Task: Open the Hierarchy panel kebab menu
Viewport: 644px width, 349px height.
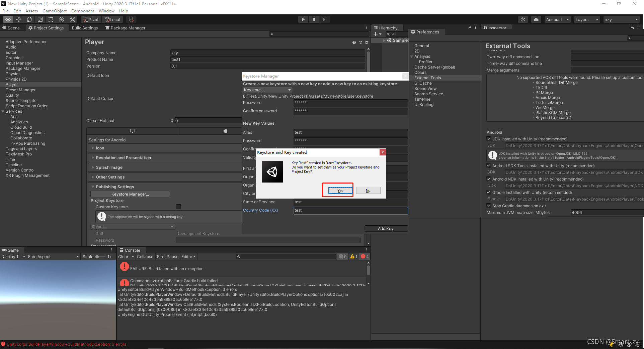Action: [x=476, y=28]
